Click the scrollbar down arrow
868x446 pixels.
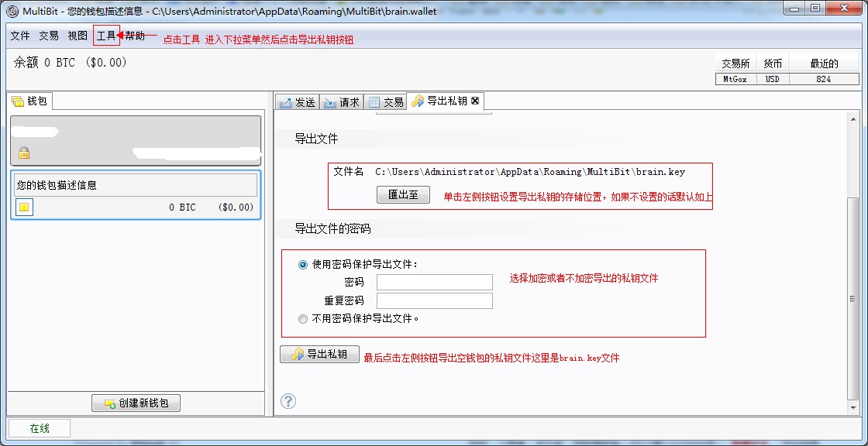coord(853,408)
